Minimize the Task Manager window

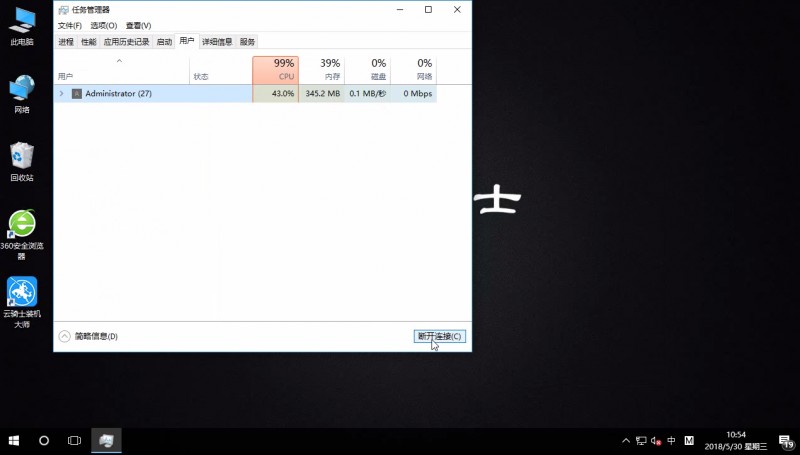click(400, 10)
